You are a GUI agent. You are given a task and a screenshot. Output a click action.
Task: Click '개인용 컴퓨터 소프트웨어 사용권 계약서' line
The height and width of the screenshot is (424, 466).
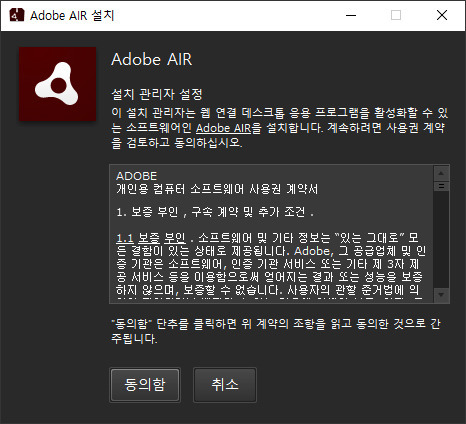(217, 189)
